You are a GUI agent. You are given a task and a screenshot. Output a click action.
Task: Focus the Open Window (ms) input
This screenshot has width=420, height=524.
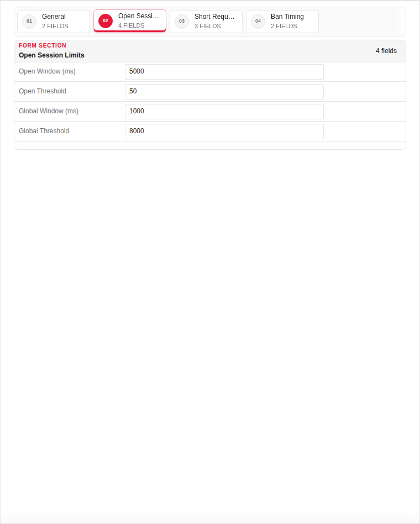pos(224,72)
